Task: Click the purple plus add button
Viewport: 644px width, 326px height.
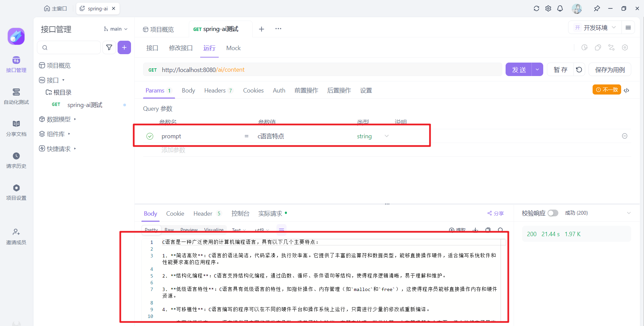Action: tap(124, 47)
